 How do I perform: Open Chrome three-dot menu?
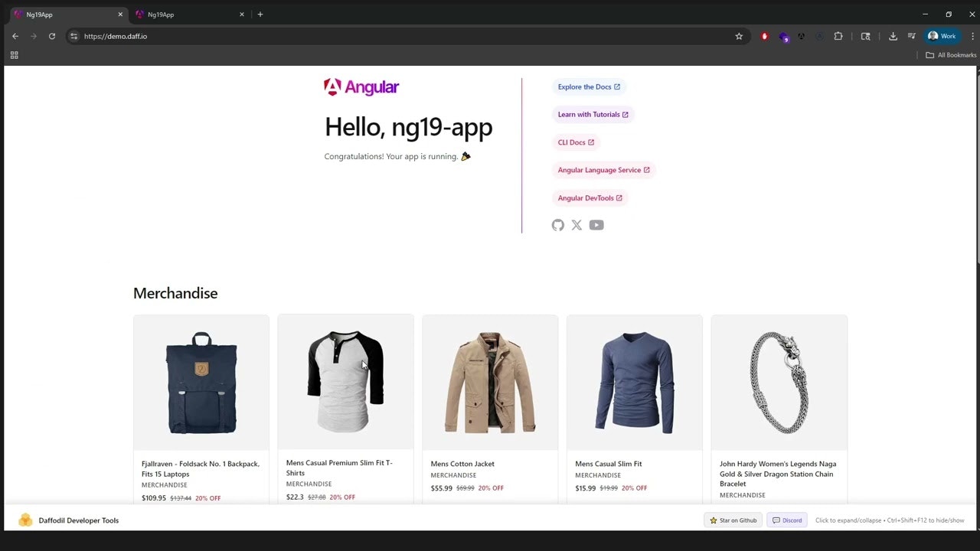pos(973,36)
